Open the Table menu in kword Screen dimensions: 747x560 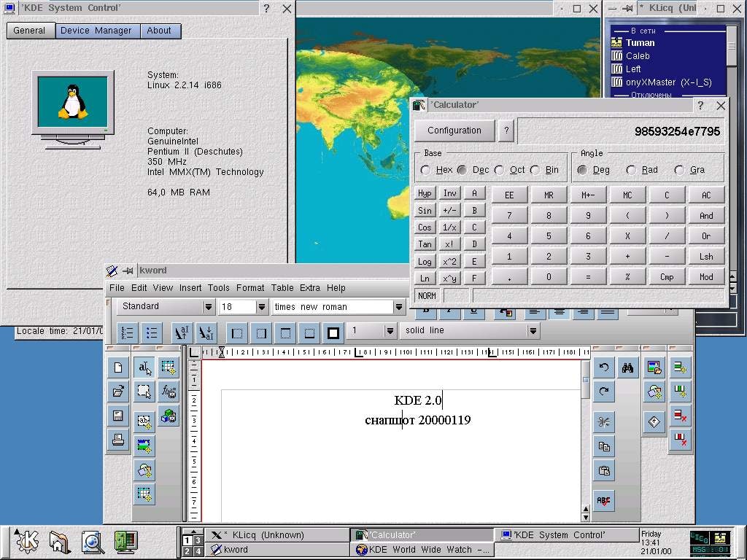[x=282, y=287]
